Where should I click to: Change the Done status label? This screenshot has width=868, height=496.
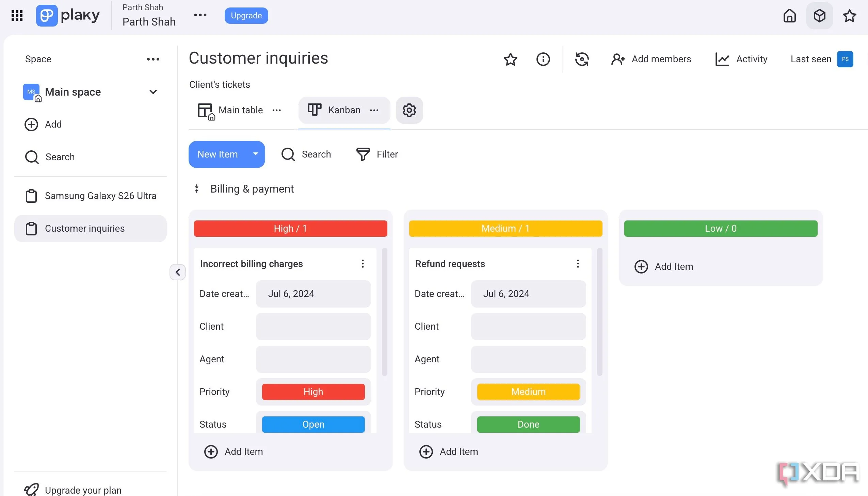[528, 425]
